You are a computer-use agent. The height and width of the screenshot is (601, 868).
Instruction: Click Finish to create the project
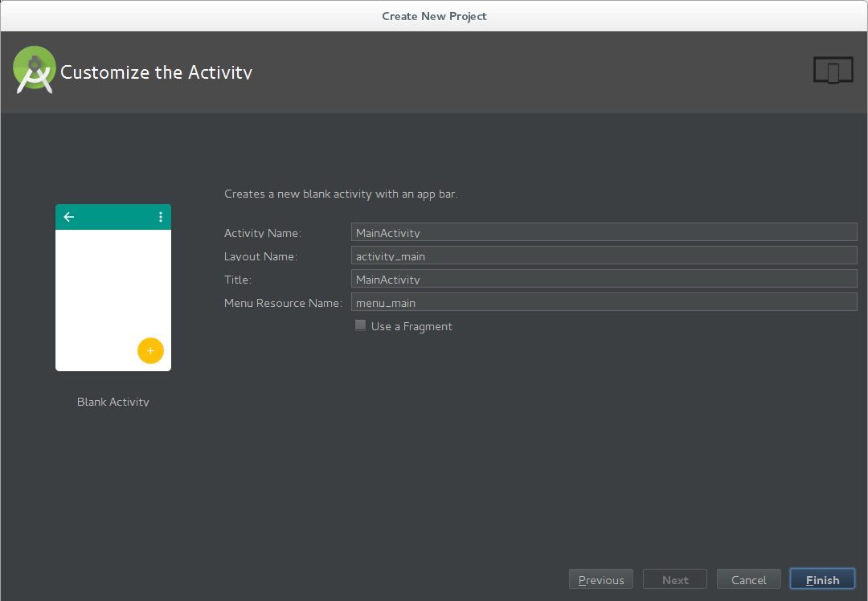click(823, 579)
